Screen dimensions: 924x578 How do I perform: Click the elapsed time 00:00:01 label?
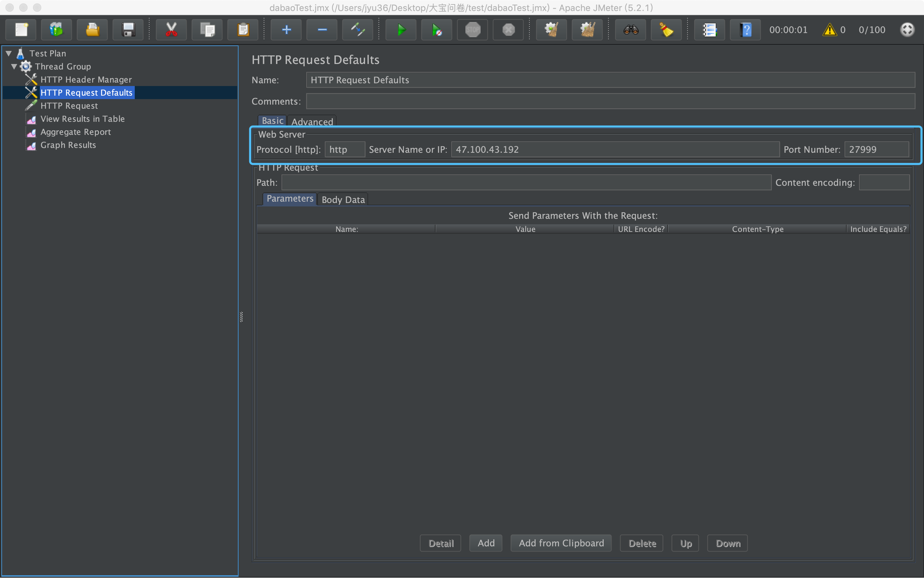coord(788,30)
